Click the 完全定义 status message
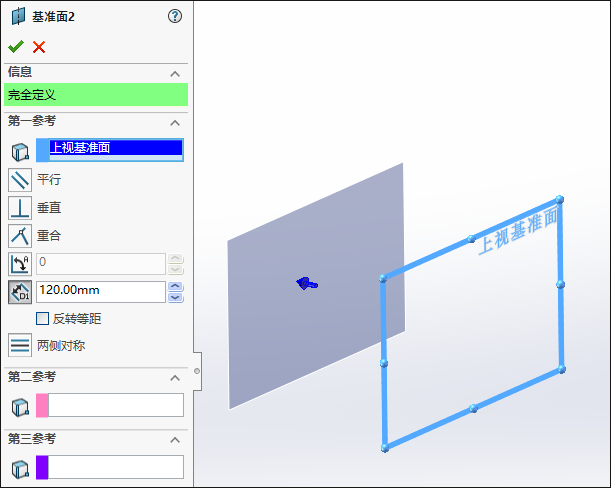The width and height of the screenshot is (611, 488). coord(96,94)
